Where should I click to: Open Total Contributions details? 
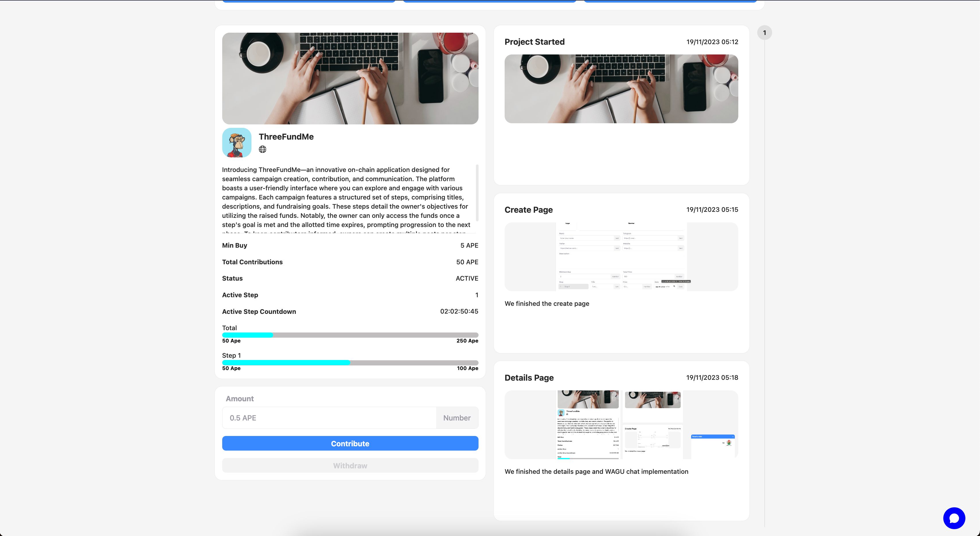(253, 262)
